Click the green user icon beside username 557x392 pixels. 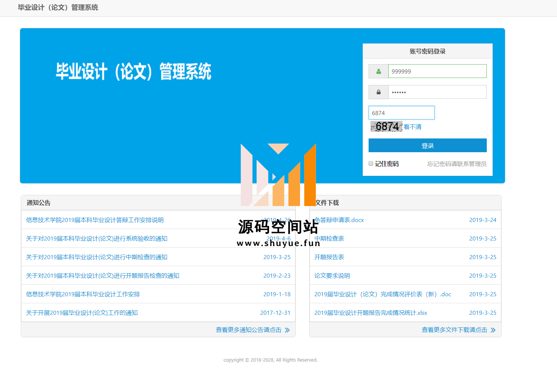(378, 71)
